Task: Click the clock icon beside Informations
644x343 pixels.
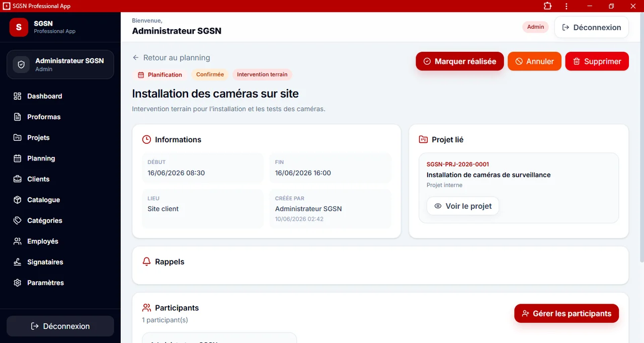Action: (x=146, y=140)
